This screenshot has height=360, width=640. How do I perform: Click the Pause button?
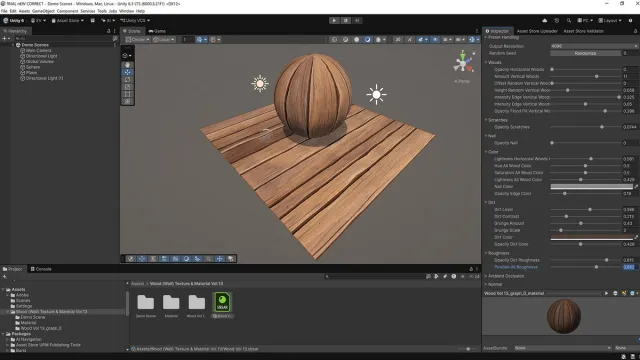coord(346,20)
